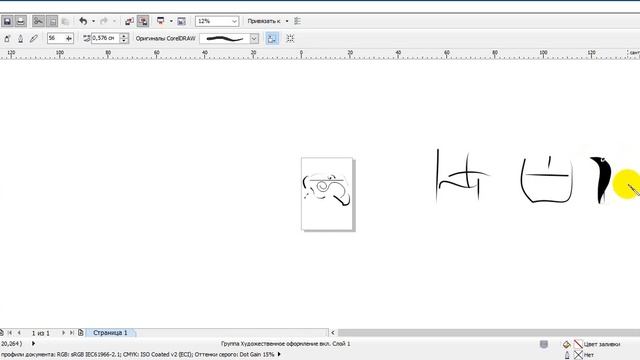The image size is (640, 360).
Task: Undo the last action
Action: 83,21
